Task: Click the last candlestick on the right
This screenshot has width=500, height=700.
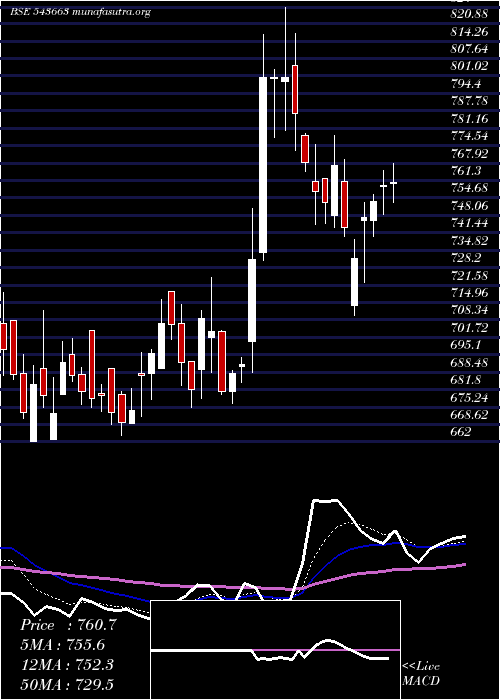Action: click(393, 183)
